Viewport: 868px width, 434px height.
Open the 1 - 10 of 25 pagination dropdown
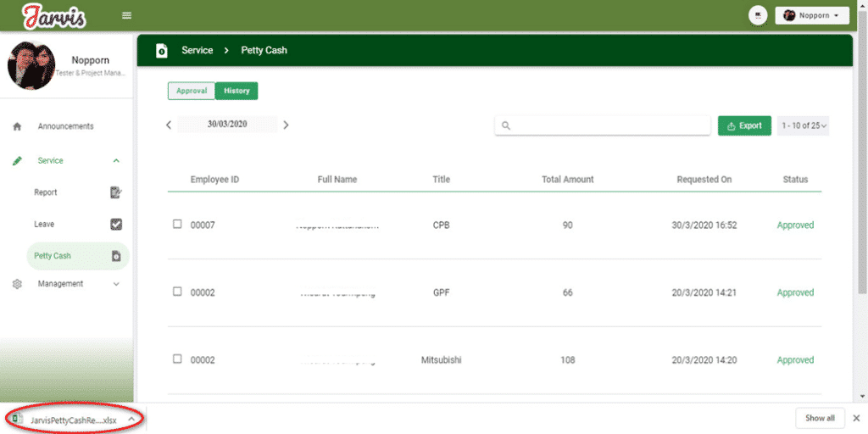[803, 125]
